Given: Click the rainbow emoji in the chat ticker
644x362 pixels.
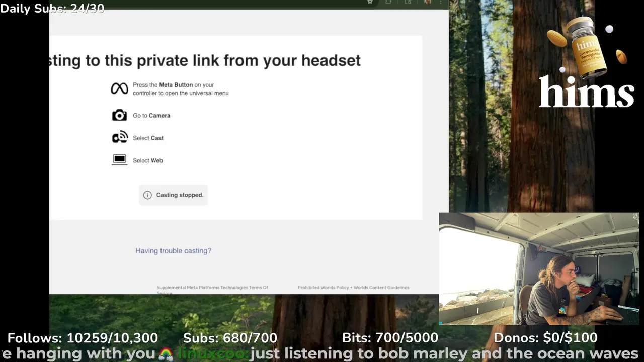Looking at the screenshot, I should pos(166,354).
